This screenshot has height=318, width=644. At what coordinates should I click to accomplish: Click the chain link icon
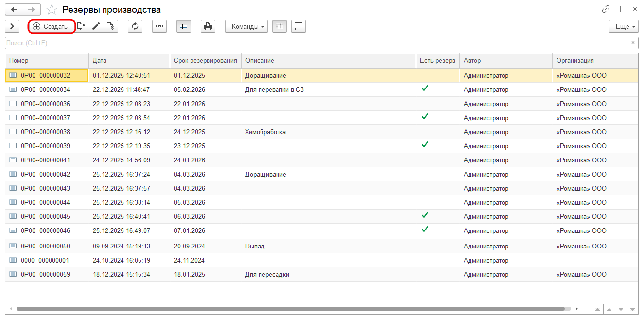(606, 9)
